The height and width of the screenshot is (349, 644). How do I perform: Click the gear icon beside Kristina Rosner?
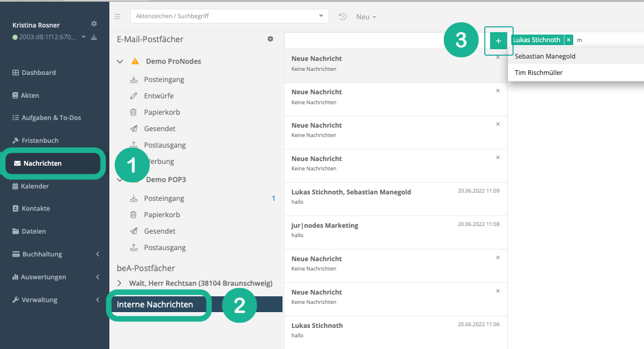(x=94, y=24)
